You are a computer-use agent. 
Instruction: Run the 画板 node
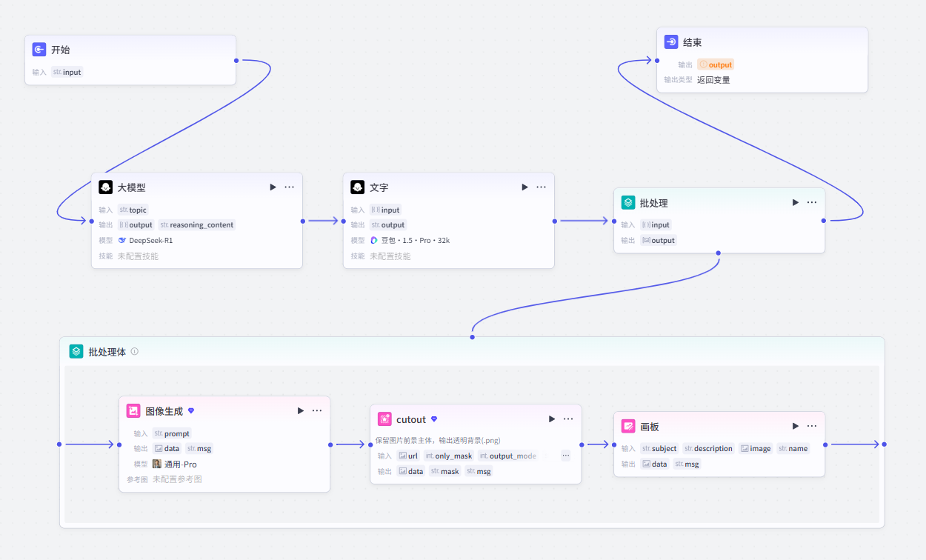(796, 426)
